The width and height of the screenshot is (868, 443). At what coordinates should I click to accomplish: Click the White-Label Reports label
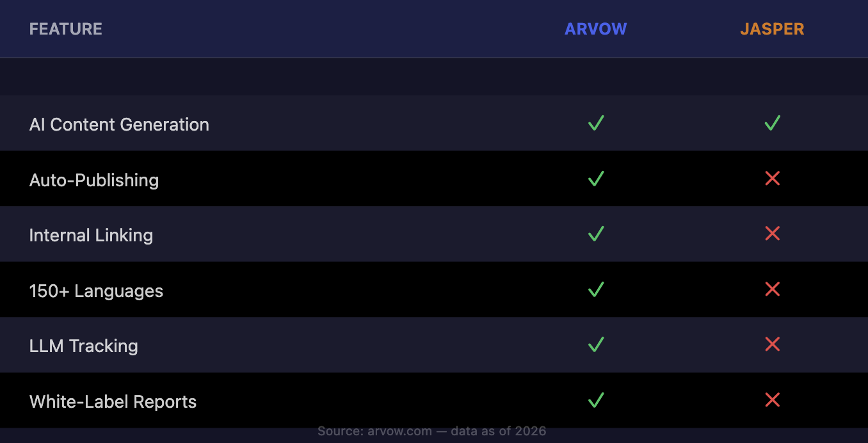coord(113,401)
